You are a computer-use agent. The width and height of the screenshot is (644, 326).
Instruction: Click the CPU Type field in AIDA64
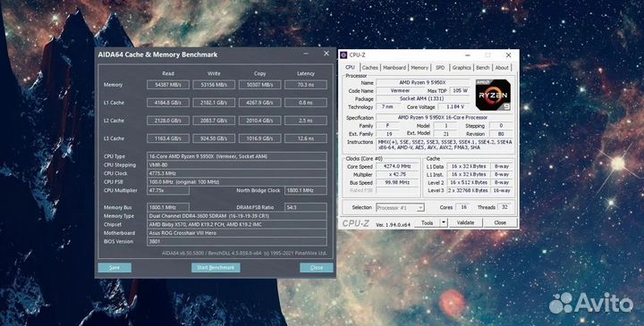237,156
